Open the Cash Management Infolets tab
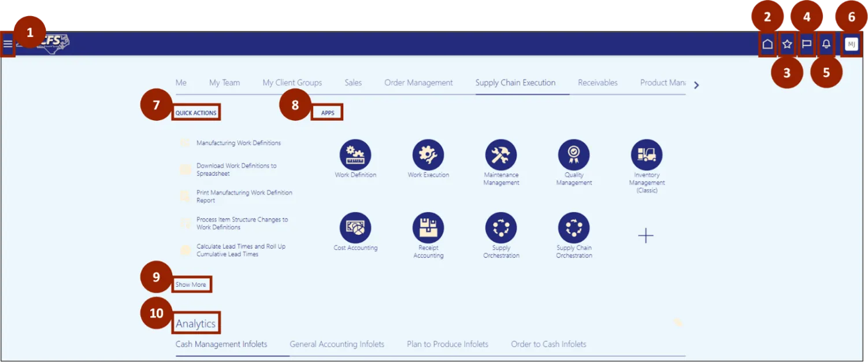 click(221, 344)
